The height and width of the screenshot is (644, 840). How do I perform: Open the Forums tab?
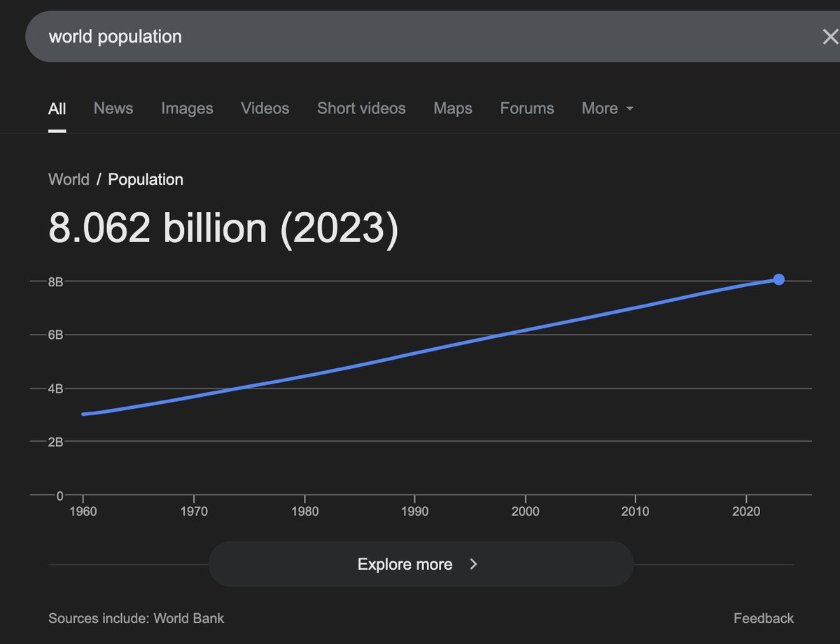pyautogui.click(x=527, y=108)
